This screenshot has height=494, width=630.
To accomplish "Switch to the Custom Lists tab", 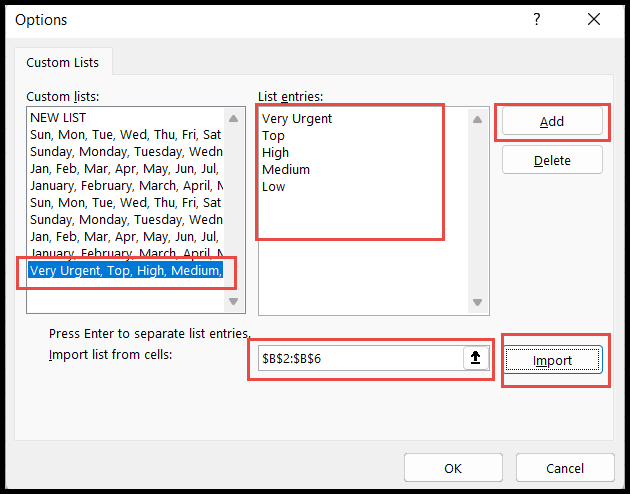I will coord(63,63).
